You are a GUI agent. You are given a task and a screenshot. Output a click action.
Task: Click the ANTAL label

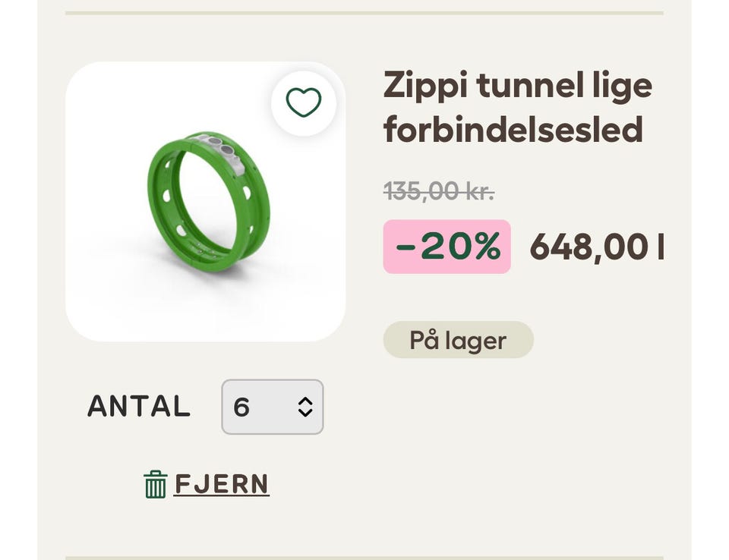pyautogui.click(x=138, y=407)
